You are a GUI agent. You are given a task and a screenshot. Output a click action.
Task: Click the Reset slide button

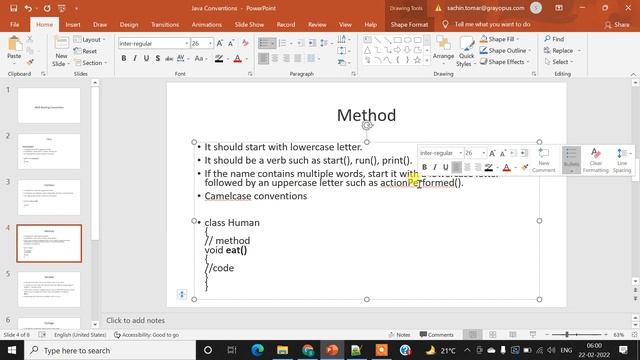point(85,51)
